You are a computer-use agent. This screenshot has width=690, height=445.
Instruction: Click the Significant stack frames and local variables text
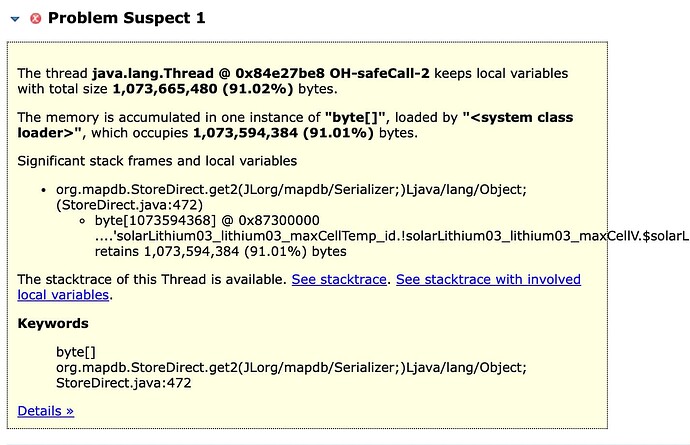tap(157, 161)
